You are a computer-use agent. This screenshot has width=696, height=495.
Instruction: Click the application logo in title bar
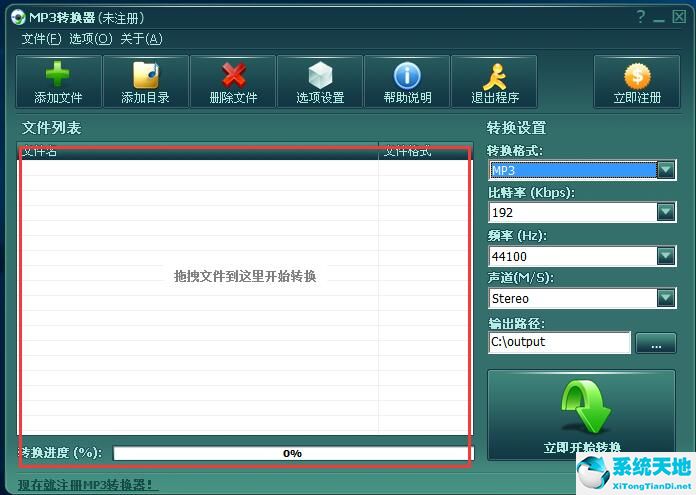click(18, 17)
